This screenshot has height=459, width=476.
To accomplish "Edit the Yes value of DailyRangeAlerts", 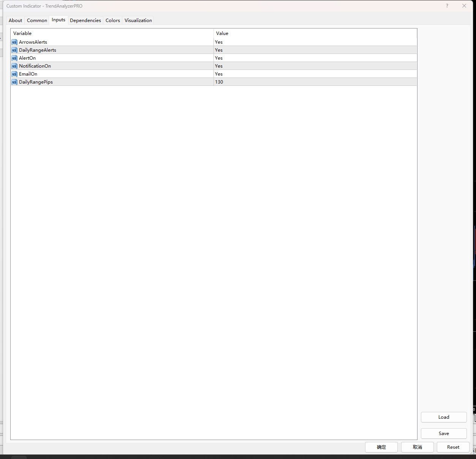I will pyautogui.click(x=315, y=50).
